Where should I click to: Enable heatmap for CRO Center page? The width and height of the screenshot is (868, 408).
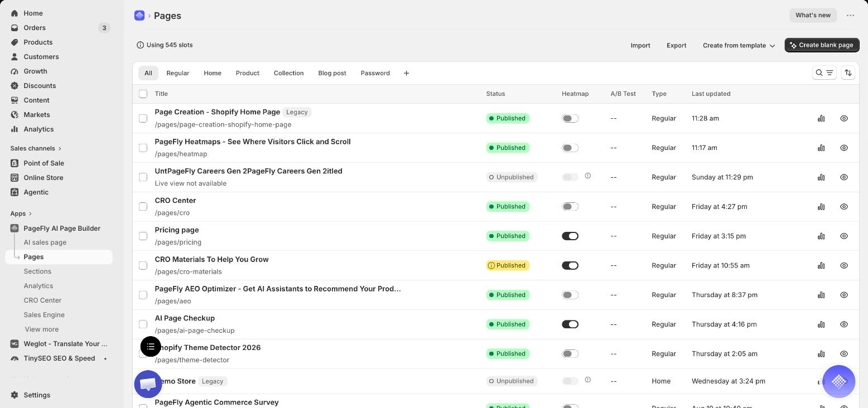click(570, 206)
